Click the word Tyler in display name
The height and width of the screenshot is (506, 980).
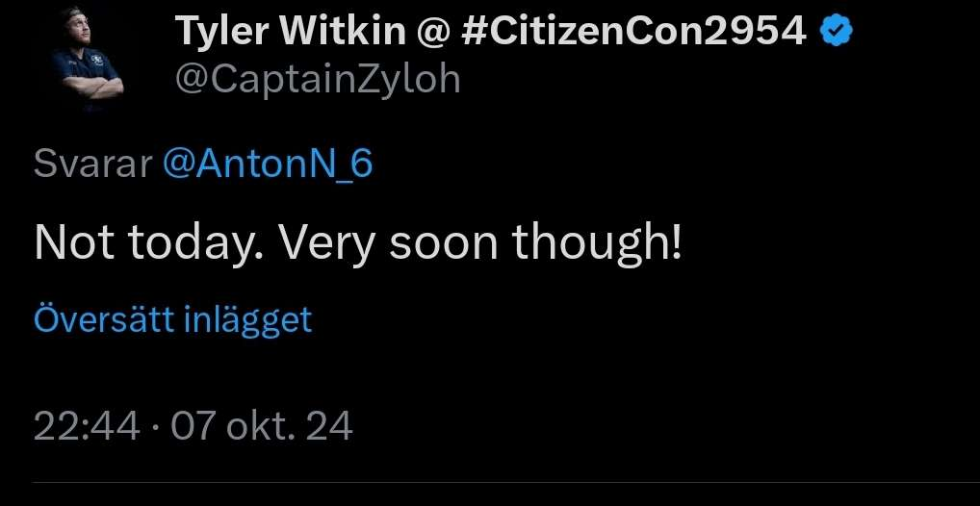pyautogui.click(x=223, y=33)
